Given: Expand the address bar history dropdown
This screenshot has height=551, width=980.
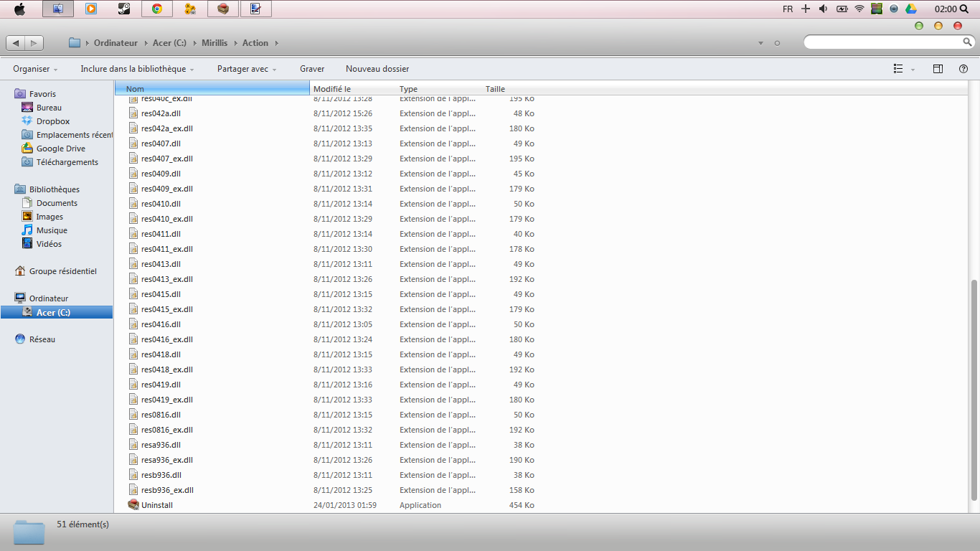Looking at the screenshot, I should [760, 44].
